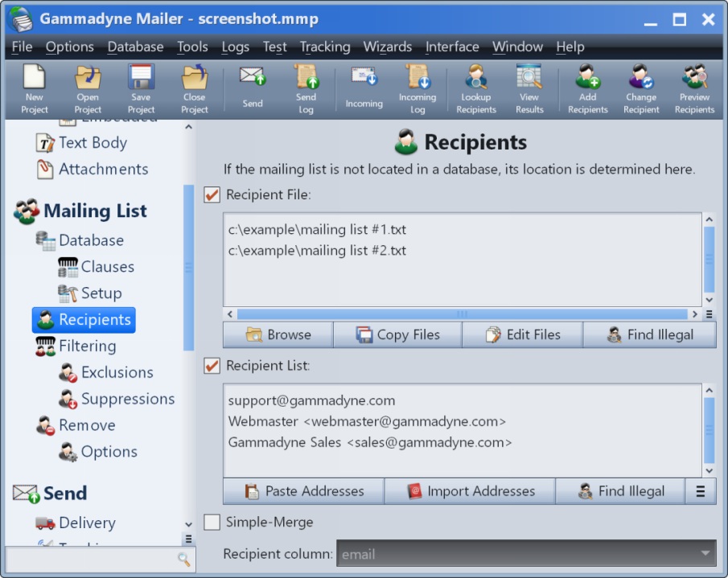Click the Import Addresses button

pos(470,491)
